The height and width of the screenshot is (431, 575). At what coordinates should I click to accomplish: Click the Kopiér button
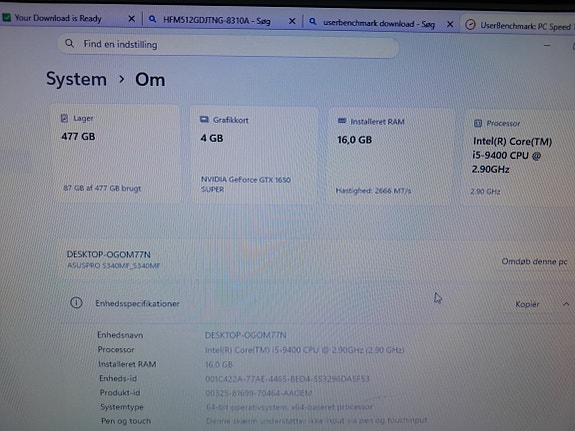[527, 304]
